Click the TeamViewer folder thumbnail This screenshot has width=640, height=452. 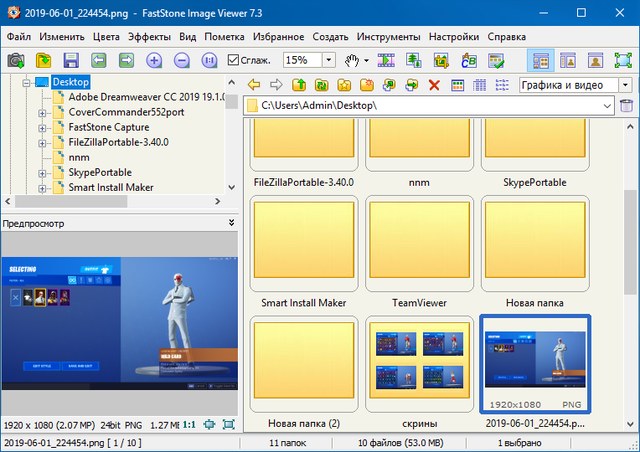tap(419, 241)
